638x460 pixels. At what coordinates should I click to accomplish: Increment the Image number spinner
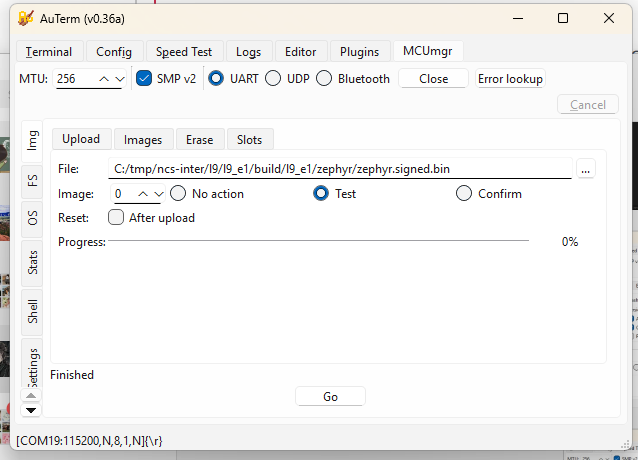point(143,194)
